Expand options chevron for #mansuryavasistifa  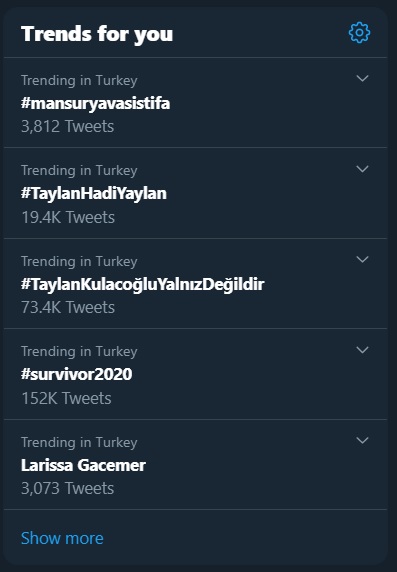(362, 78)
